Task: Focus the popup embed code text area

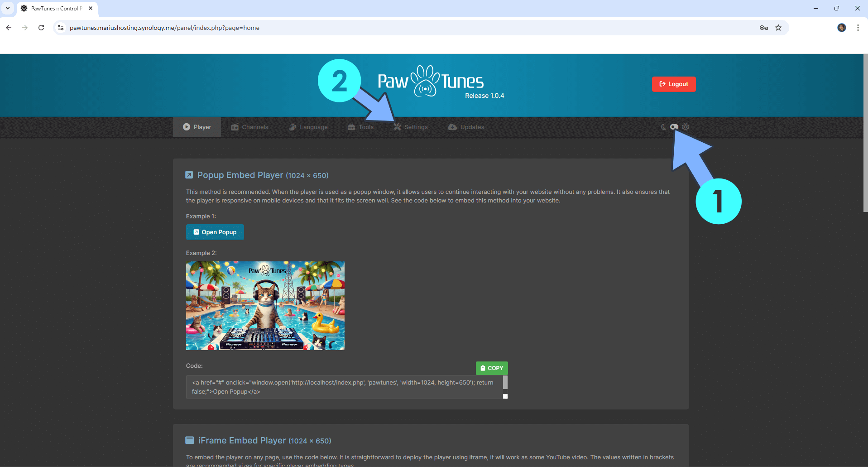Action: pyautogui.click(x=344, y=387)
